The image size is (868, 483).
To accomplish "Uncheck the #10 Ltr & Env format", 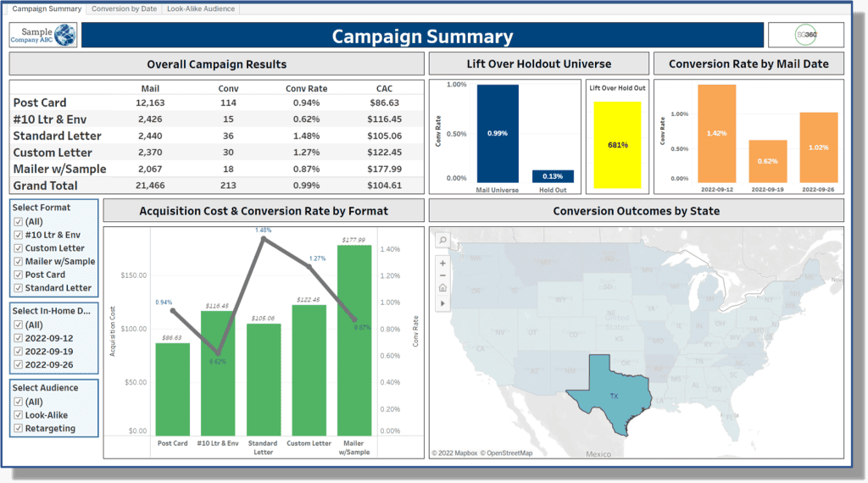I will 19,235.
